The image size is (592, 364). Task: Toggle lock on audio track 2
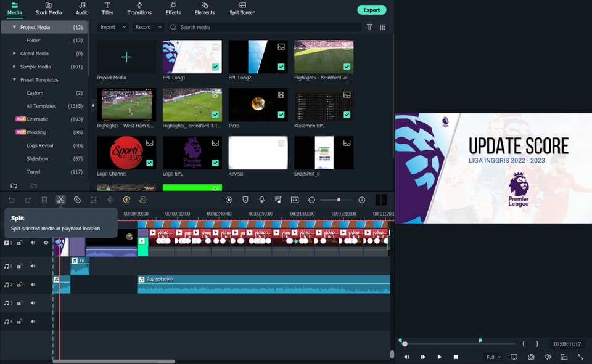[x=20, y=285]
